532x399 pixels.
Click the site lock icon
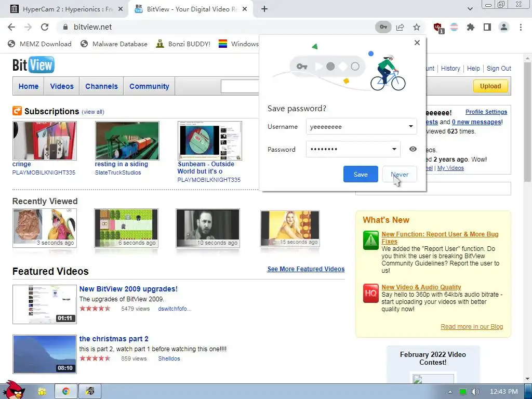click(65, 27)
